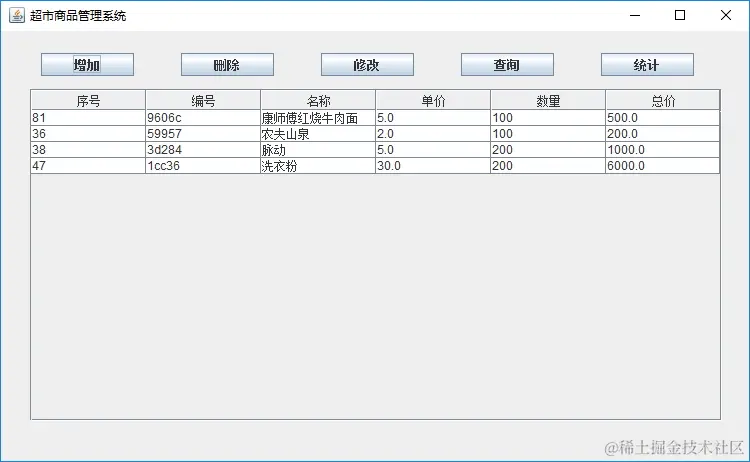Select the 洗衣粉 name cell

click(x=318, y=166)
